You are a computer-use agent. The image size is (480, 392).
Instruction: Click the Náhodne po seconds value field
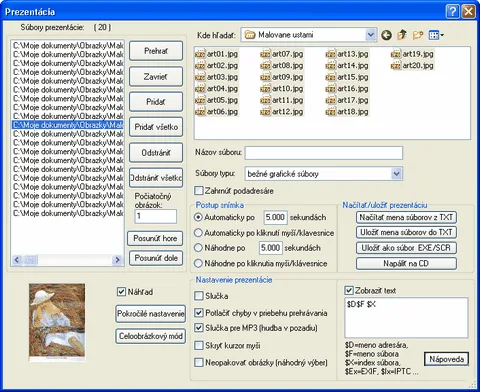coord(271,248)
